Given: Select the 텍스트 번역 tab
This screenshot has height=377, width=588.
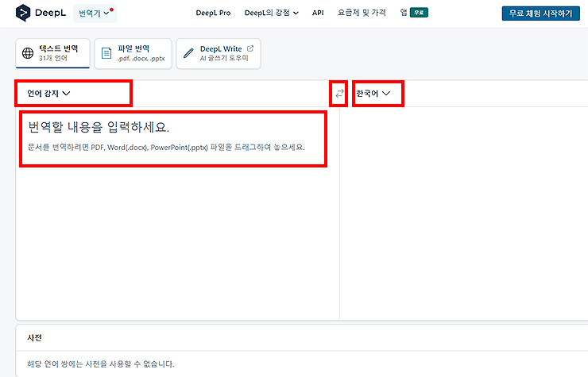Looking at the screenshot, I should pyautogui.click(x=52, y=53).
